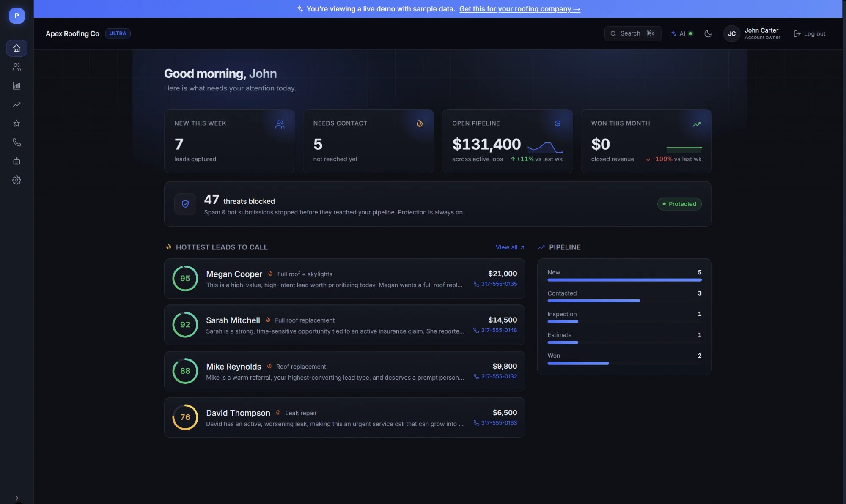This screenshot has height=504, width=846.
Task: Click the flame icon in Needs Contact card
Action: 419,123
